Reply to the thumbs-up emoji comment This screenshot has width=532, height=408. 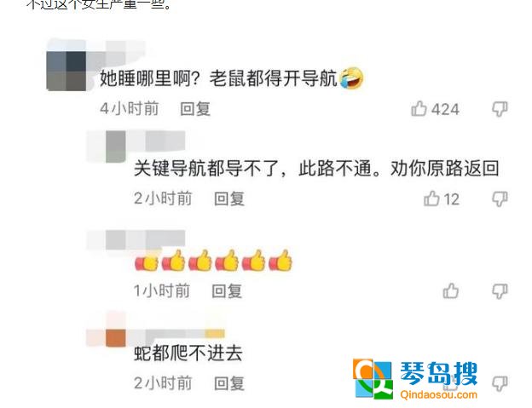(227, 291)
